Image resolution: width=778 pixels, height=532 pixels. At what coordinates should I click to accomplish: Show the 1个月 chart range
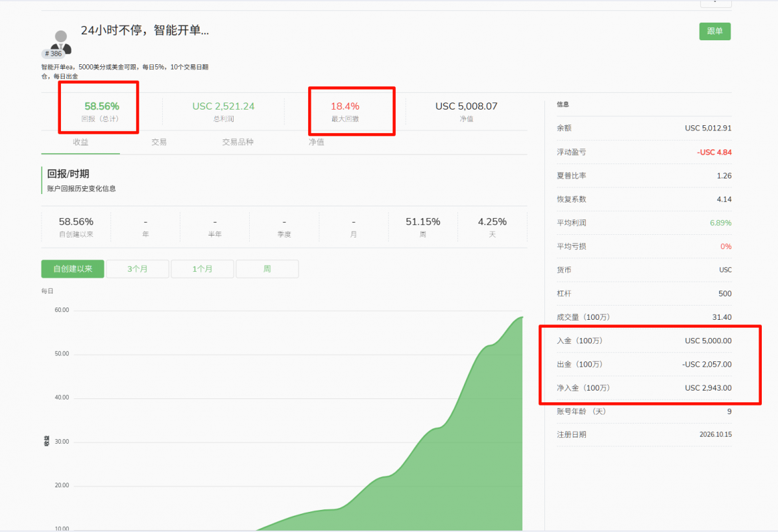pos(202,269)
